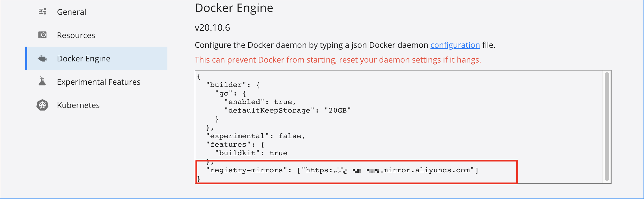This screenshot has width=644, height=199.
Task: Follow the configuration hyperlink
Action: [x=455, y=45]
